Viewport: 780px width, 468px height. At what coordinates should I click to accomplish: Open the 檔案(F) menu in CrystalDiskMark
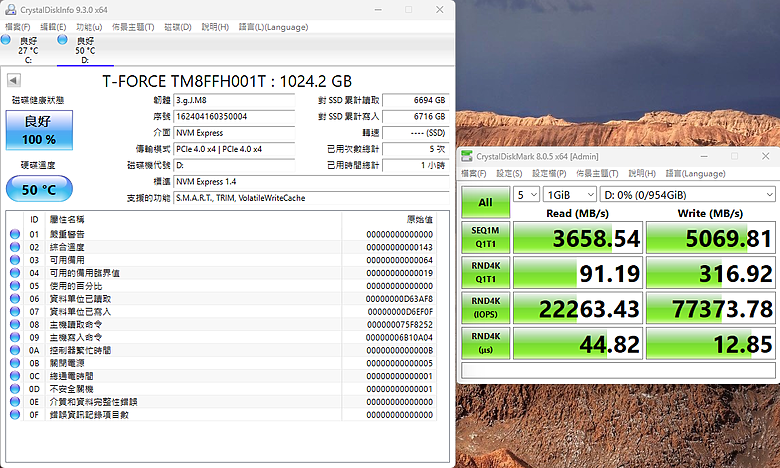[x=474, y=174]
